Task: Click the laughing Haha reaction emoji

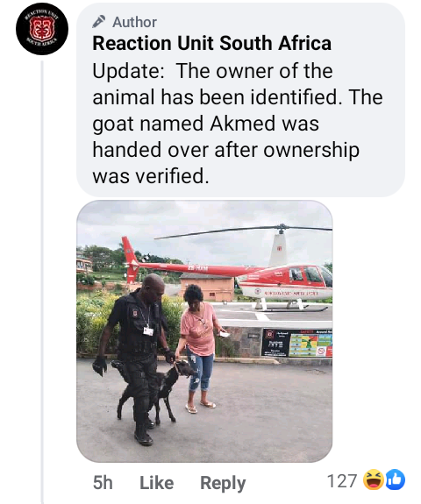Action: [374, 479]
